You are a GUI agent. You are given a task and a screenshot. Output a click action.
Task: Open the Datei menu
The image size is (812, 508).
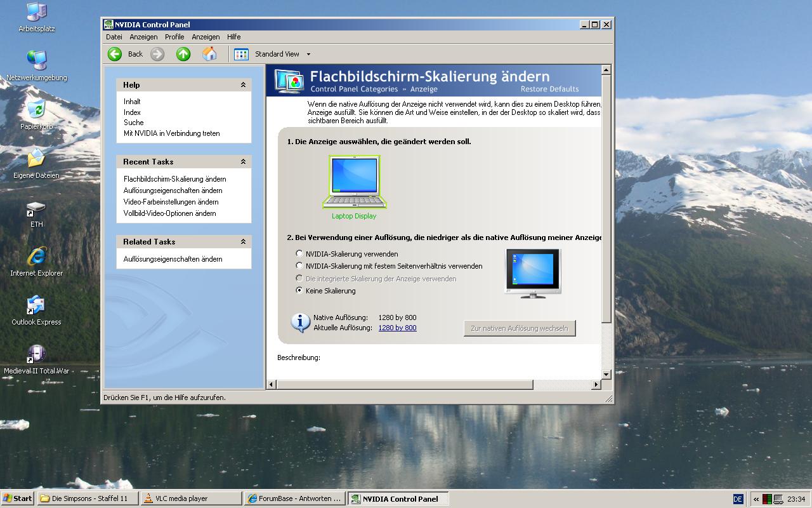point(114,37)
